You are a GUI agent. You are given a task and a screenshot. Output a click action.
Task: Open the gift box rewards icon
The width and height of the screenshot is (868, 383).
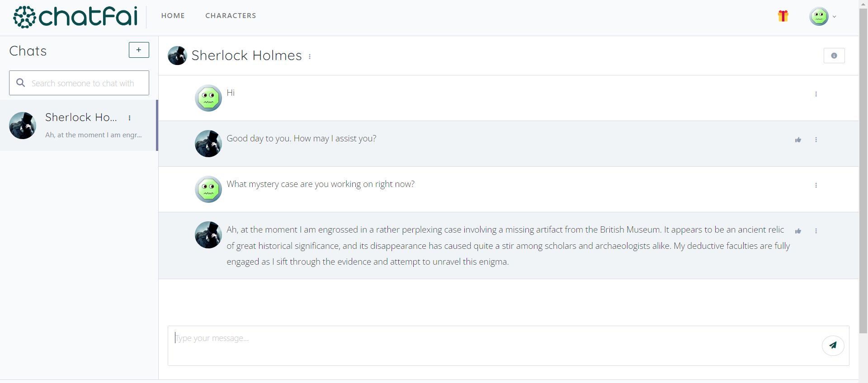(783, 16)
